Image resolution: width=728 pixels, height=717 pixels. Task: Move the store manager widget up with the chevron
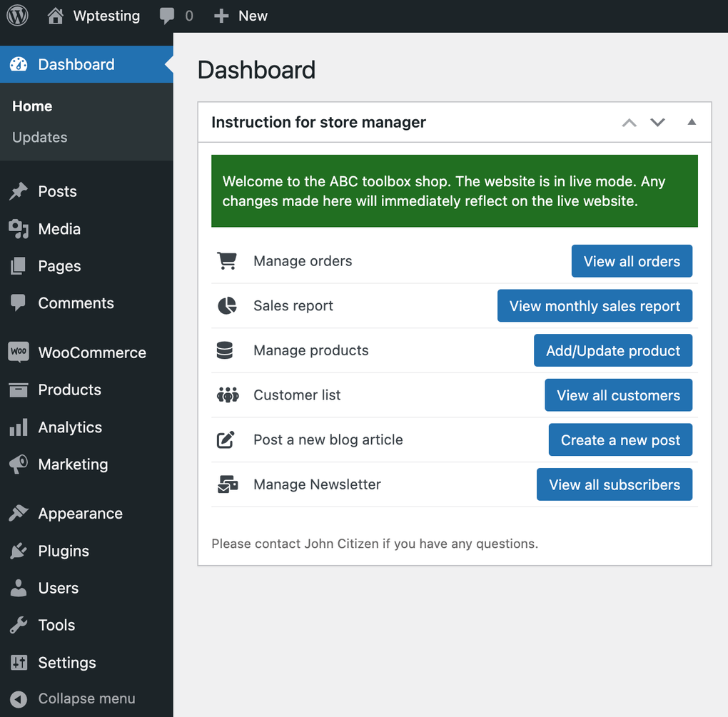point(629,122)
